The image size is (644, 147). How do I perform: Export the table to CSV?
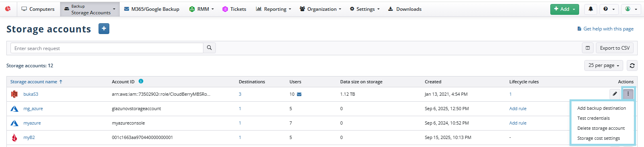(615, 48)
